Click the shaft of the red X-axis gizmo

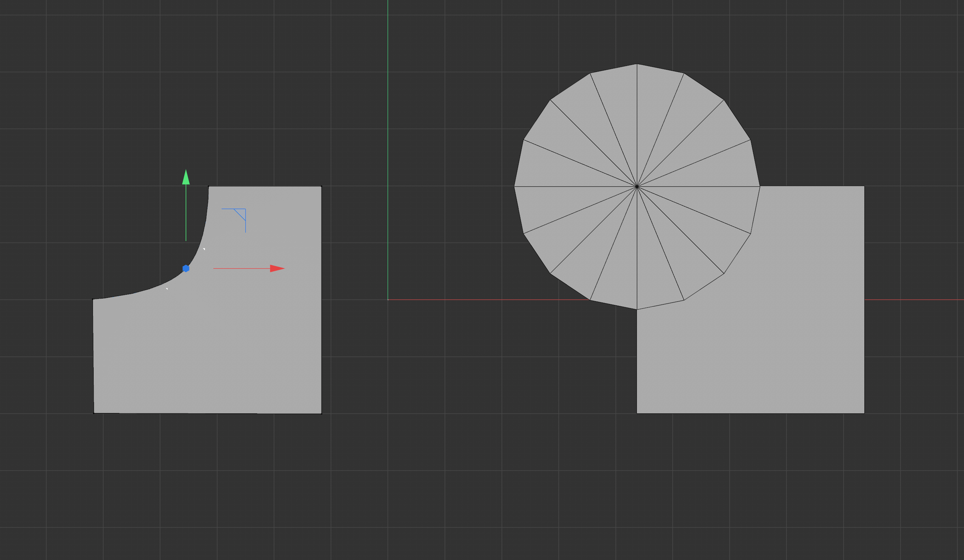[241, 268]
